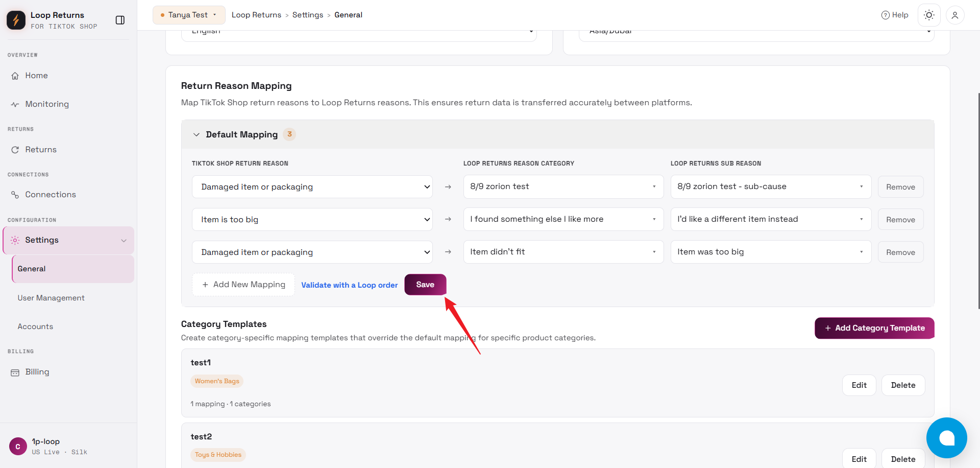Remove the Item is too big mapping
Screen dimensions: 980x468
coord(900,220)
